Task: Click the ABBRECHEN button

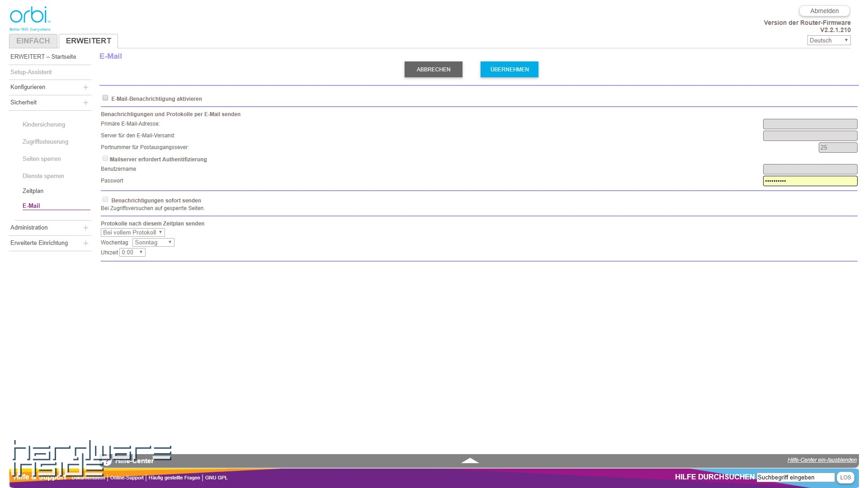Action: coord(433,69)
